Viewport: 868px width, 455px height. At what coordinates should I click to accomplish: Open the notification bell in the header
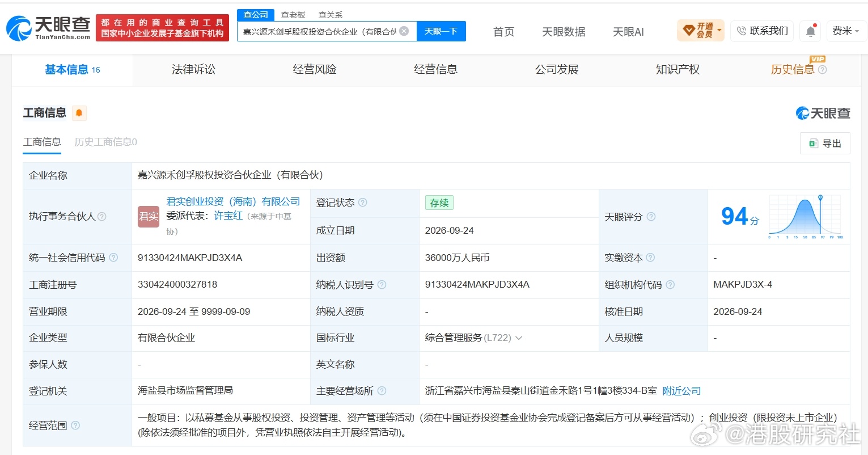[811, 31]
